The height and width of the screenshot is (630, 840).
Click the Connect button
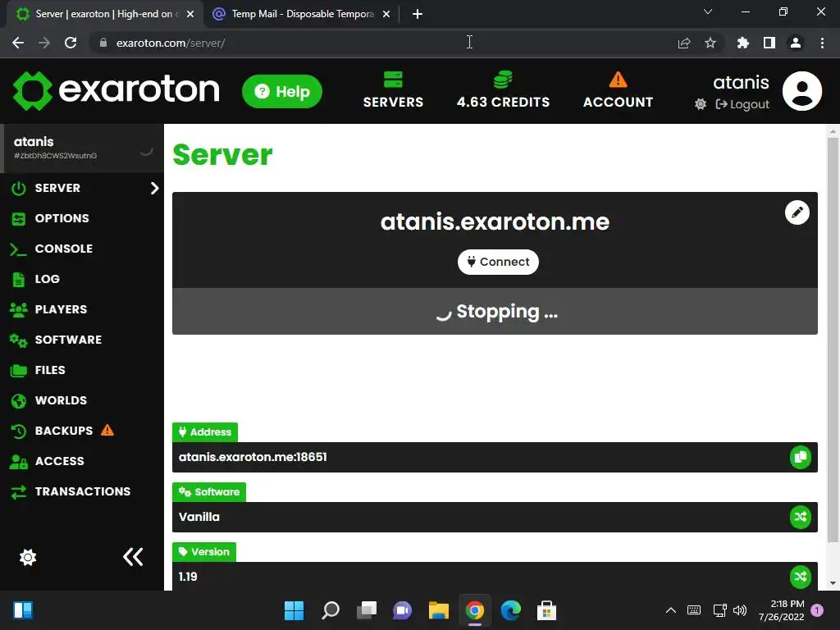pos(498,262)
